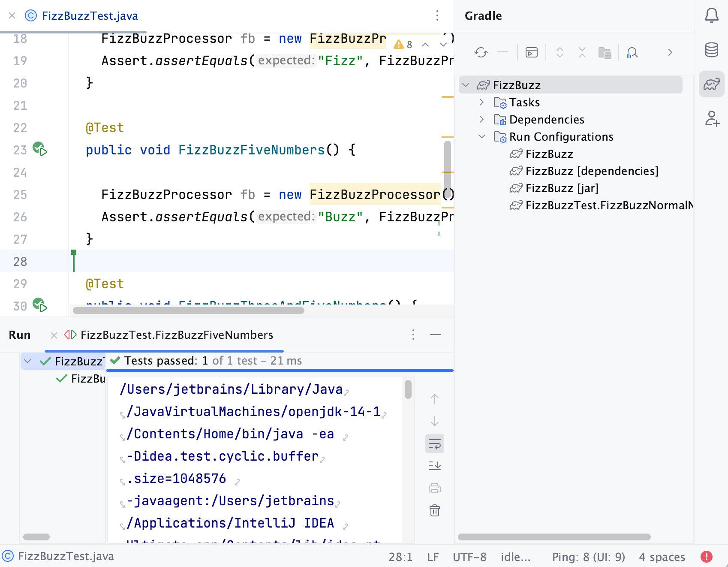The width and height of the screenshot is (728, 567).
Task: Open the Gradle tool window elephant icon
Action: (x=712, y=84)
